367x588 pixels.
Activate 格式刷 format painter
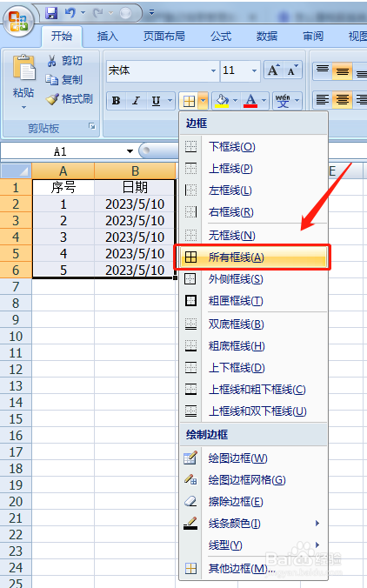pyautogui.click(x=70, y=99)
